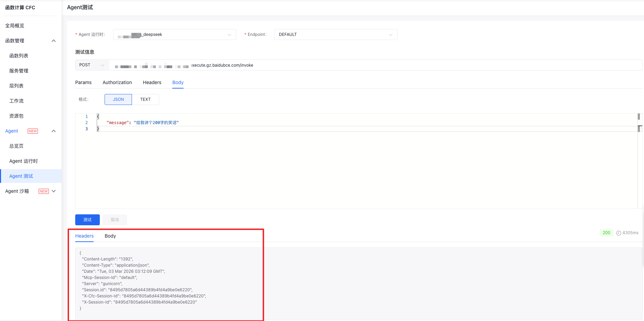Click into the request URL input field

coord(342,65)
